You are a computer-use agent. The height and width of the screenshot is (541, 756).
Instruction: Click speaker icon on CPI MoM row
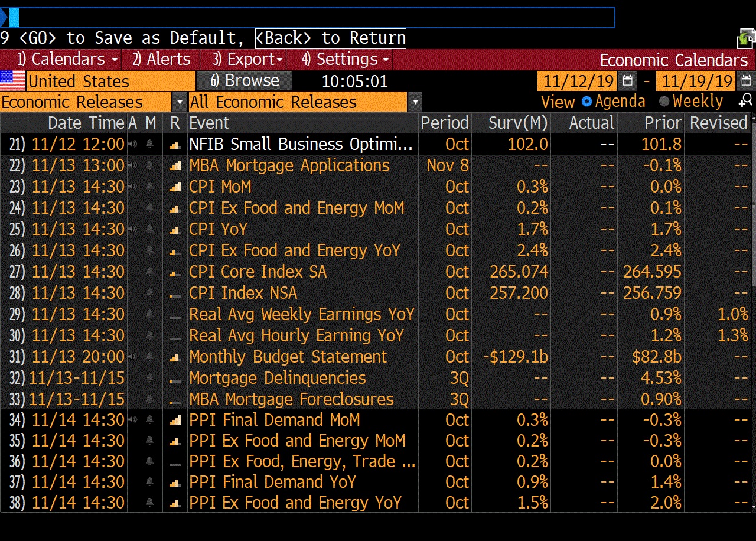[x=132, y=187]
